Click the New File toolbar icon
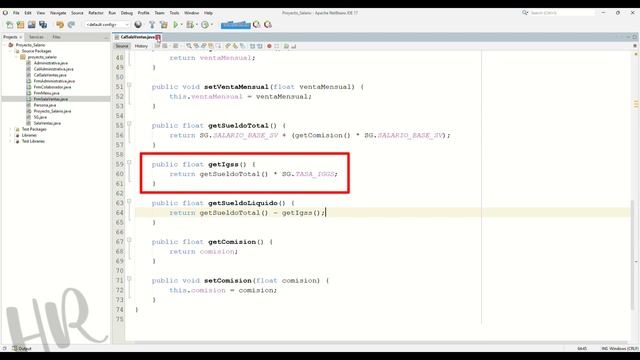The width and height of the screenshot is (640, 360). [9, 24]
